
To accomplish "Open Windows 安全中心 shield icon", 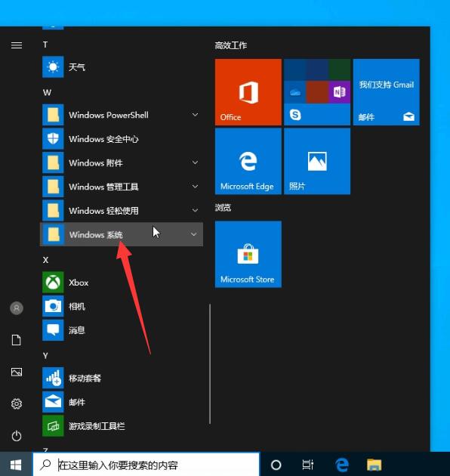I will pyautogui.click(x=53, y=139).
